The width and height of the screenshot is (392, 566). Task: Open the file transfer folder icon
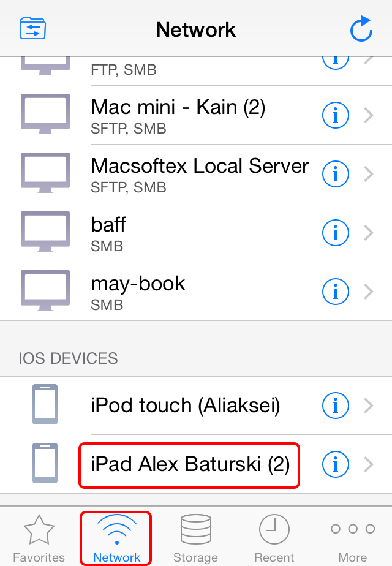click(x=33, y=29)
